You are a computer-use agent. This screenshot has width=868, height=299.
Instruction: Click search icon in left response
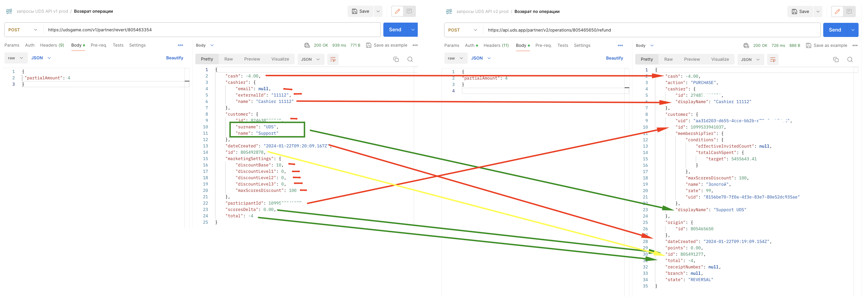(x=410, y=59)
